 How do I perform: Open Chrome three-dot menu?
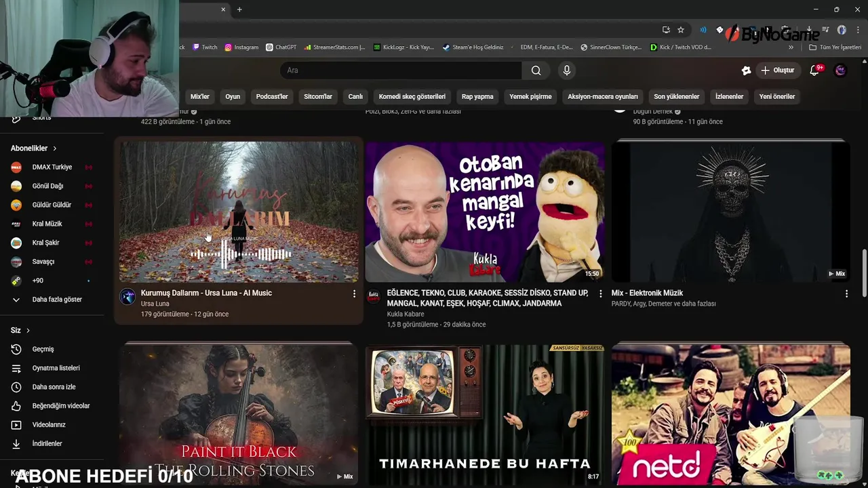tap(858, 30)
